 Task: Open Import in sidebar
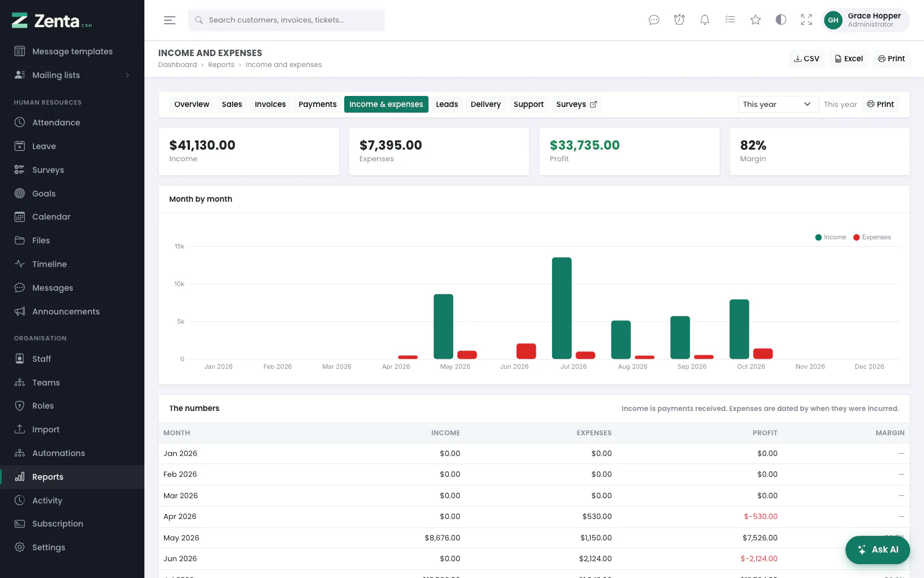pos(72,429)
